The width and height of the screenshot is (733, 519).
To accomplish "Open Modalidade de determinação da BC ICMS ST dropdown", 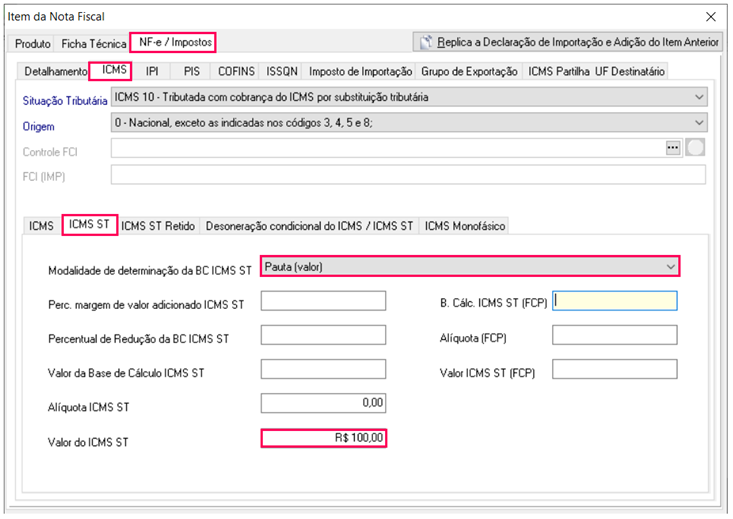I will (670, 266).
